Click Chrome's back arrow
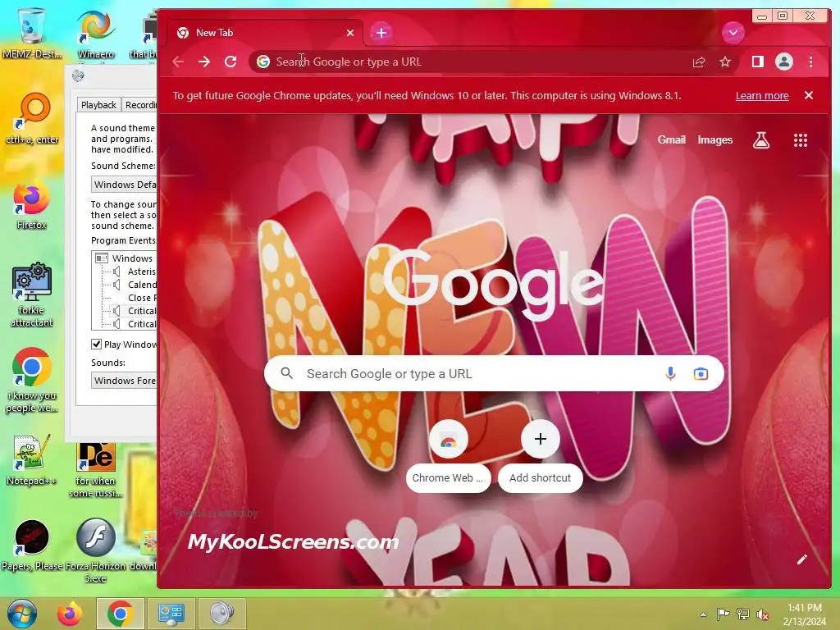Image resolution: width=840 pixels, height=630 pixels. [178, 62]
